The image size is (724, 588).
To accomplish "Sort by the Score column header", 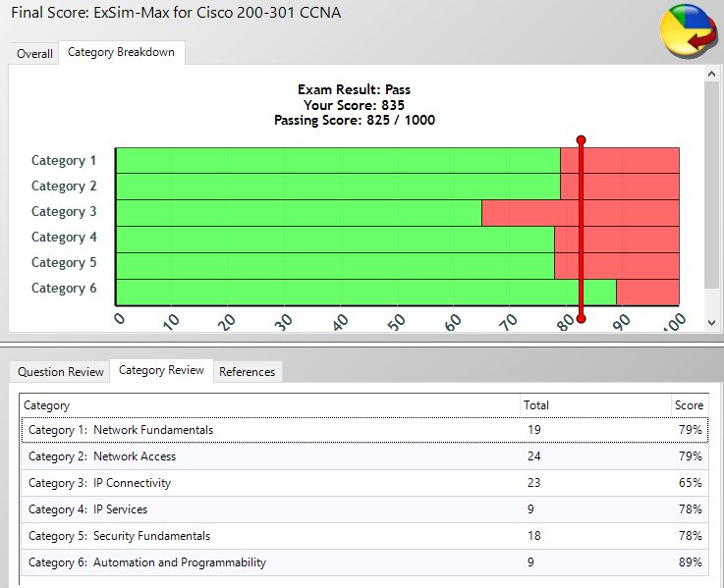I will (x=690, y=405).
